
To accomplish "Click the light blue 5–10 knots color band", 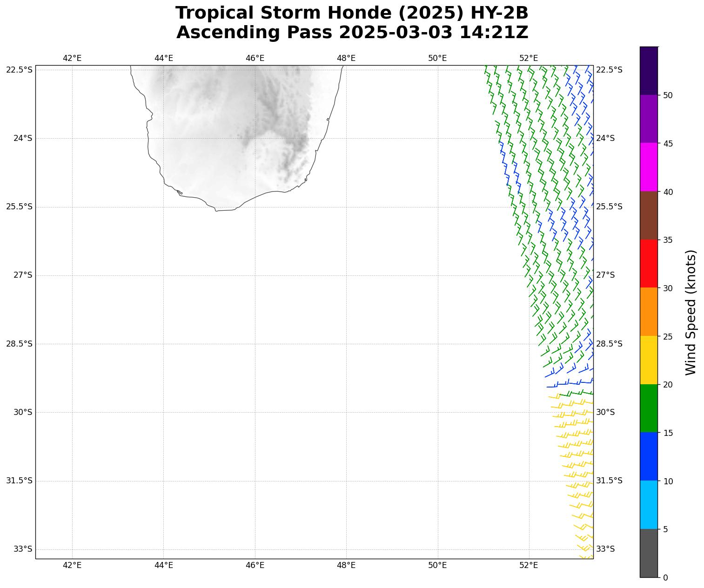I will pos(649,505).
